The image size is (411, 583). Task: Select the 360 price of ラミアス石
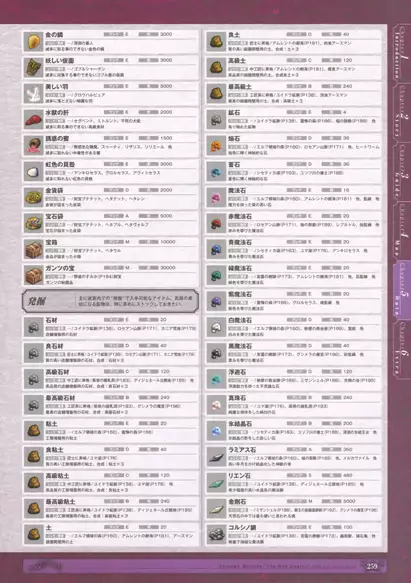[348, 450]
